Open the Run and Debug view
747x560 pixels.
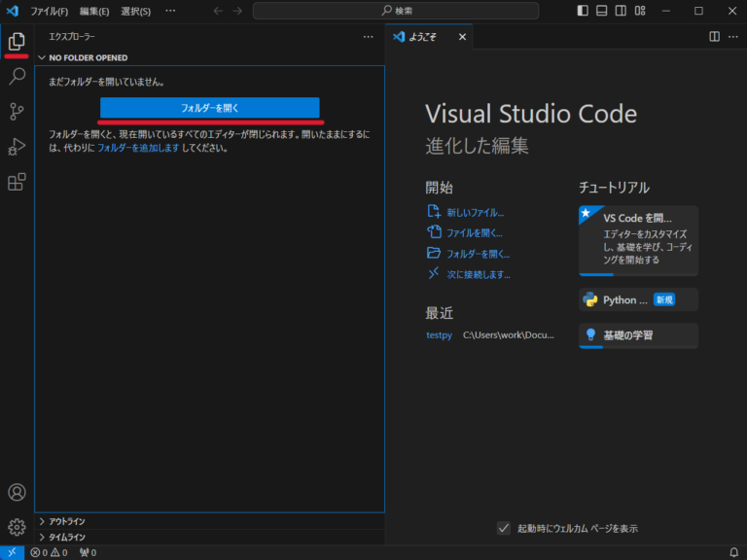[x=17, y=147]
